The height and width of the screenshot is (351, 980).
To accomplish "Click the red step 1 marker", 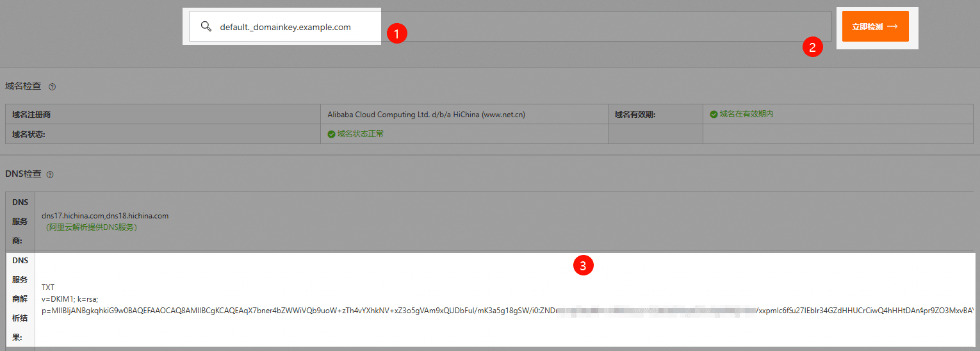I will point(397,33).
